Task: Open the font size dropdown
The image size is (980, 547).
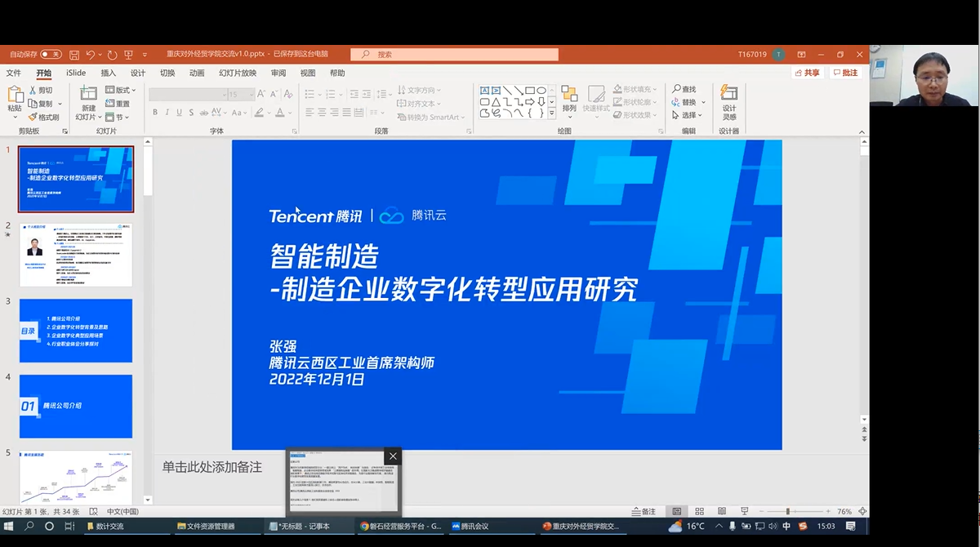Action: pos(250,94)
